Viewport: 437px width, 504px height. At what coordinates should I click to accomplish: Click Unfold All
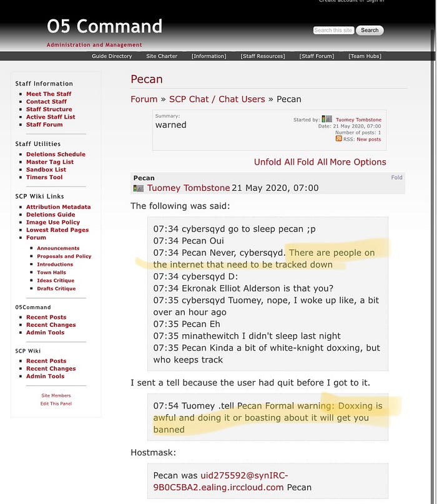(x=274, y=162)
